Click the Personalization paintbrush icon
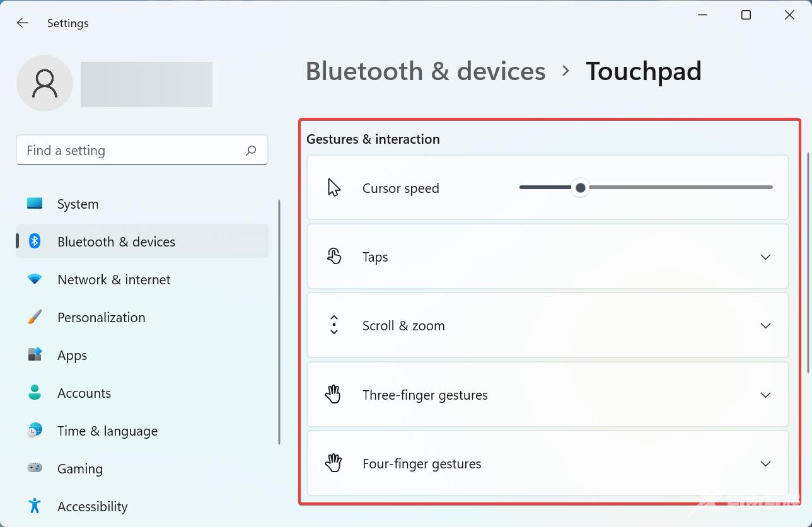 click(35, 317)
